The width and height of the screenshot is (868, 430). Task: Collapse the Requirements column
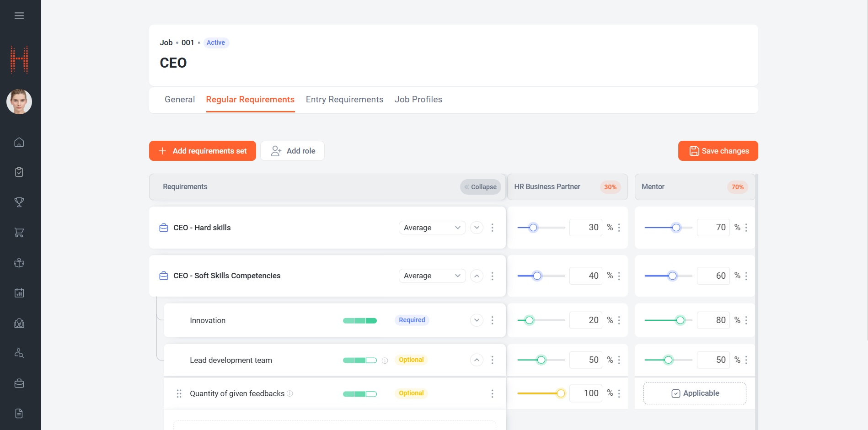click(x=481, y=187)
